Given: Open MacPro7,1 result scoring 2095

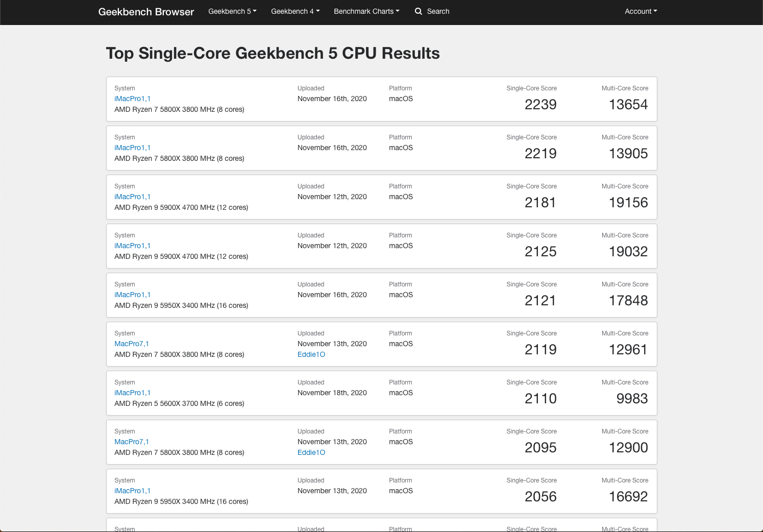Looking at the screenshot, I should pyautogui.click(x=132, y=442).
